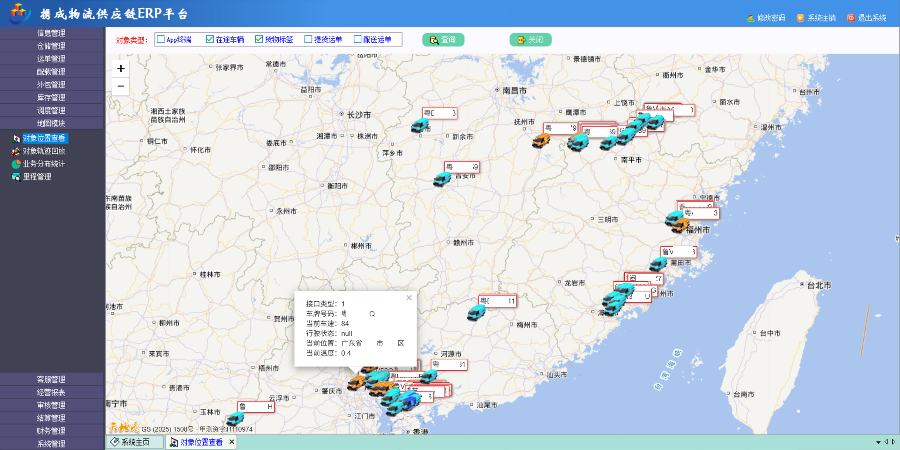The width and height of the screenshot is (900, 450).
Task: Click the cyan truck near 新余市 and 萍乡市
Action: click(x=420, y=126)
